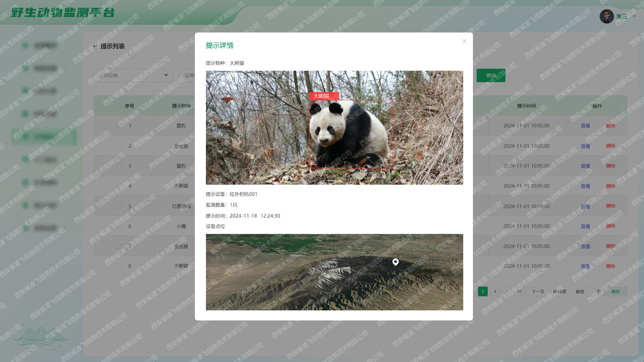Click the red 大熊猫 detection label on photo
This screenshot has width=644, height=362.
[x=324, y=96]
